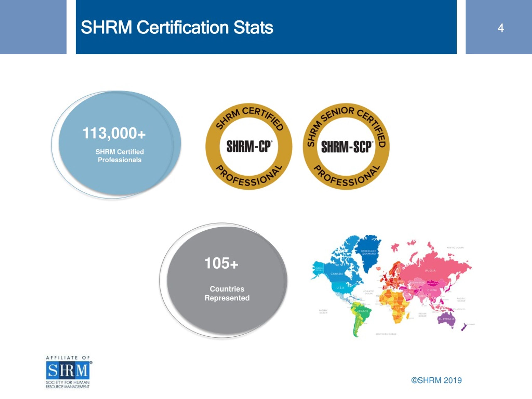The image size is (532, 399).
Task: Click Canada on the world map
Action: 337,274
